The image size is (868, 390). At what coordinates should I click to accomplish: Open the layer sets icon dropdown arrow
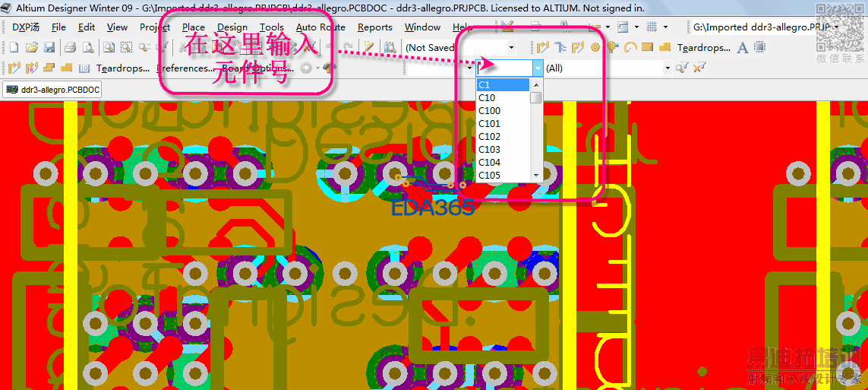tap(636, 27)
